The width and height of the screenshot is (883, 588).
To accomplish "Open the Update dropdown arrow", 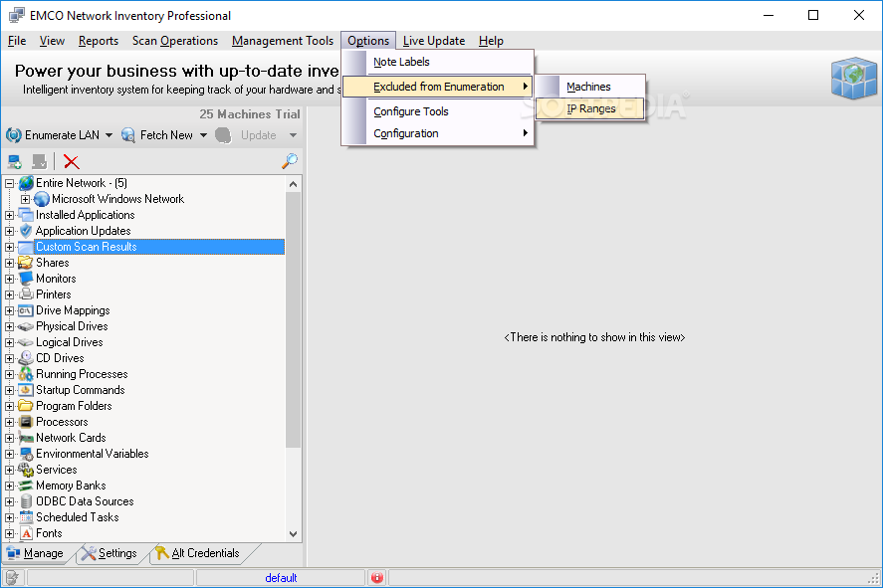I will (x=293, y=135).
